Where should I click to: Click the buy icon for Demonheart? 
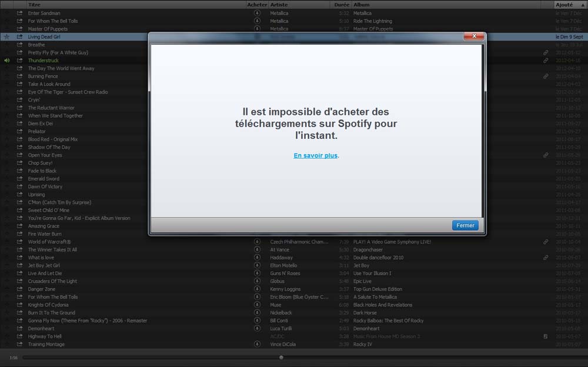point(258,328)
